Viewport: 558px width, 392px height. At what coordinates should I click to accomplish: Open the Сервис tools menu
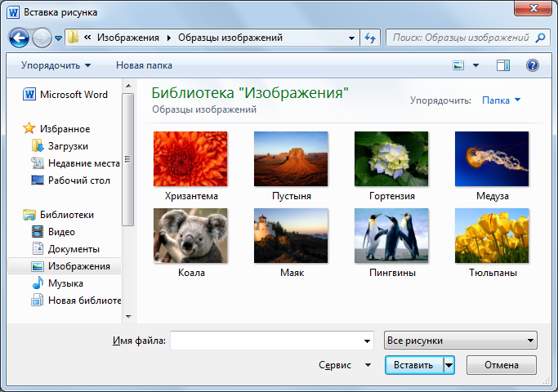coord(345,365)
